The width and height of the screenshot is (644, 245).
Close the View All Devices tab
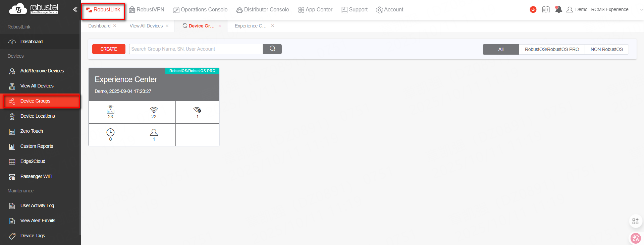coord(167,26)
